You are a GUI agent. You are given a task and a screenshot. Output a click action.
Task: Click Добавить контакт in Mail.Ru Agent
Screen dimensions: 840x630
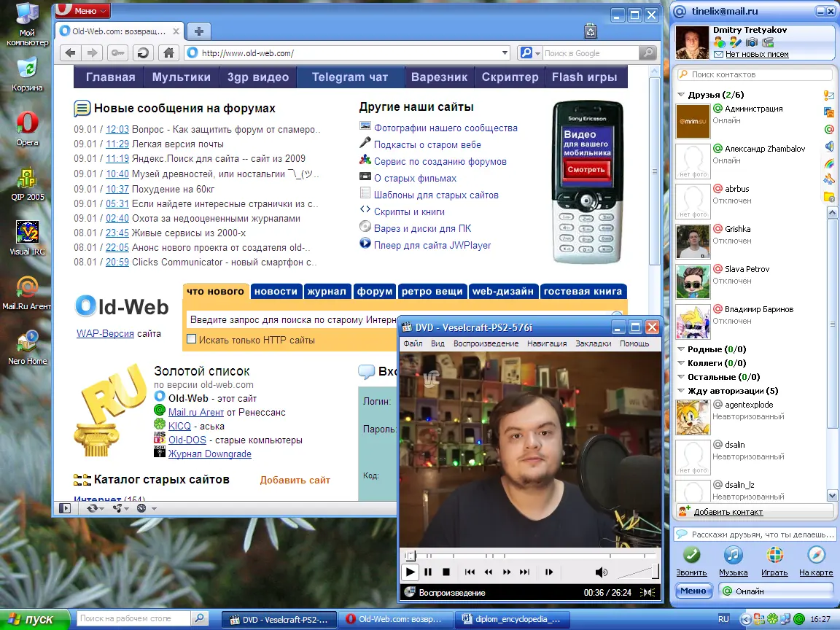(728, 512)
